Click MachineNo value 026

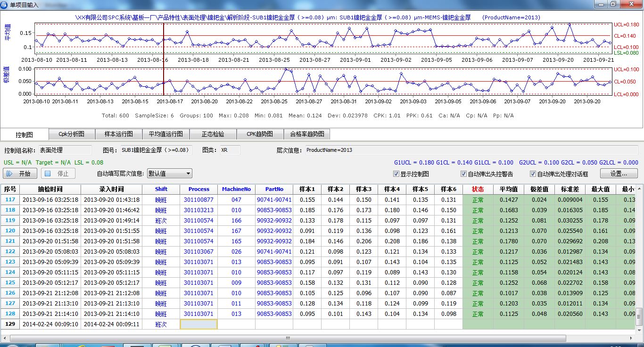click(236, 252)
